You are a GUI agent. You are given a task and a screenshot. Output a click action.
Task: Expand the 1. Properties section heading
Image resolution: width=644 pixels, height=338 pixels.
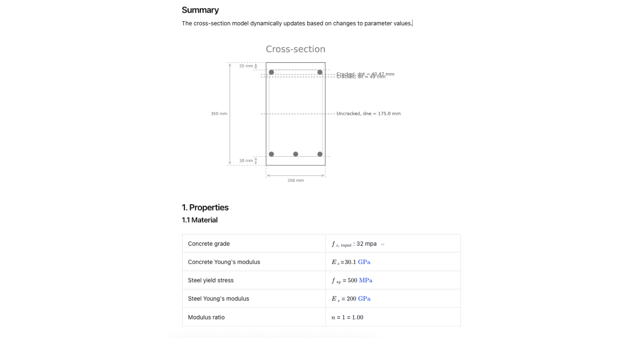(205, 208)
